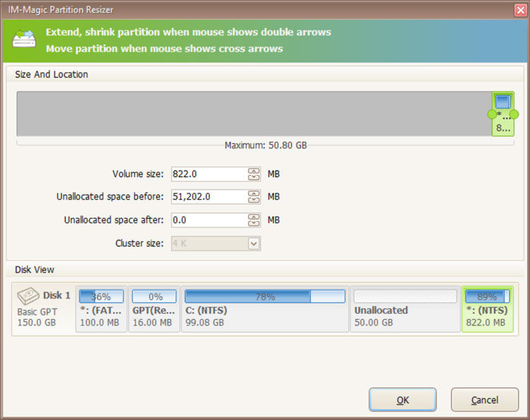Click the Cancel button
The image size is (530, 420).
pyautogui.click(x=484, y=400)
